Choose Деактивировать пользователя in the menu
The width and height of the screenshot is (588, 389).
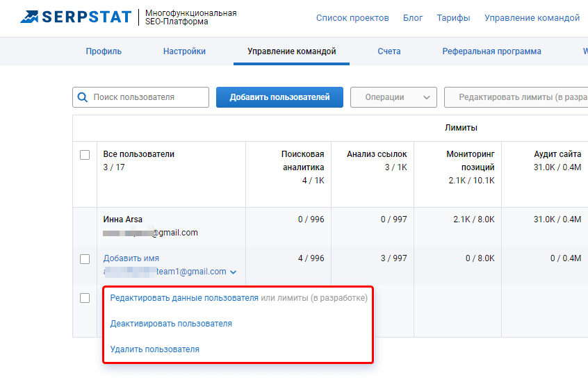(171, 324)
